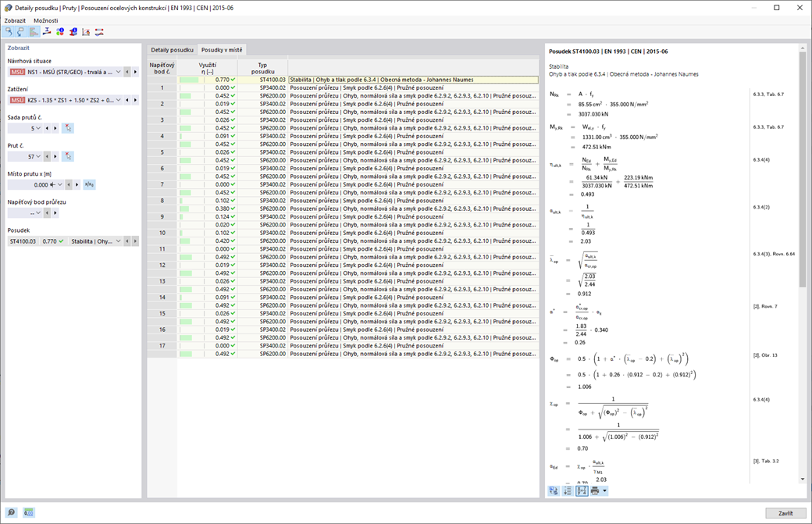Screen dimensions: 812x524
Task: Open the Posudek design check dropdown
Action: point(119,241)
